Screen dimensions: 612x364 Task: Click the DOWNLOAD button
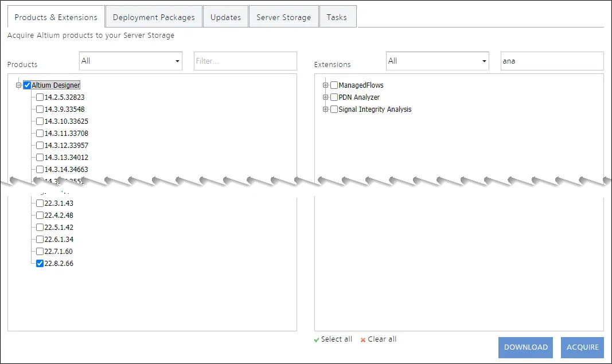point(526,347)
